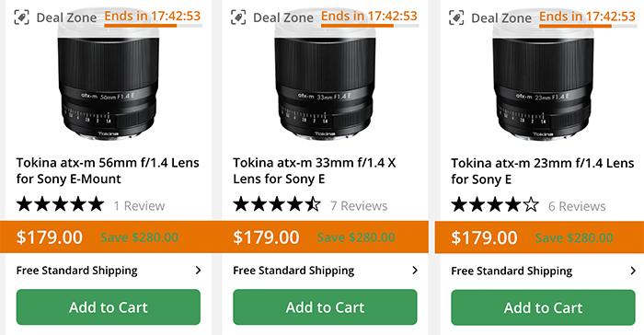Click deal countdown progress bar on 56mm card

point(154,26)
